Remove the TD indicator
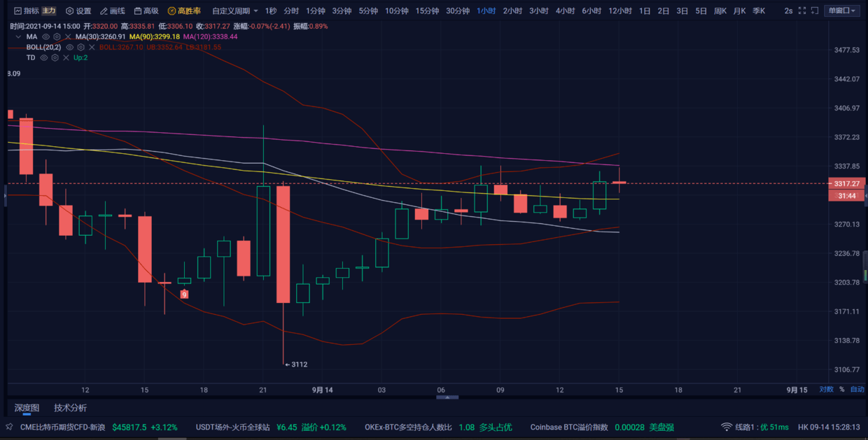This screenshot has height=440, width=868. 66,57
